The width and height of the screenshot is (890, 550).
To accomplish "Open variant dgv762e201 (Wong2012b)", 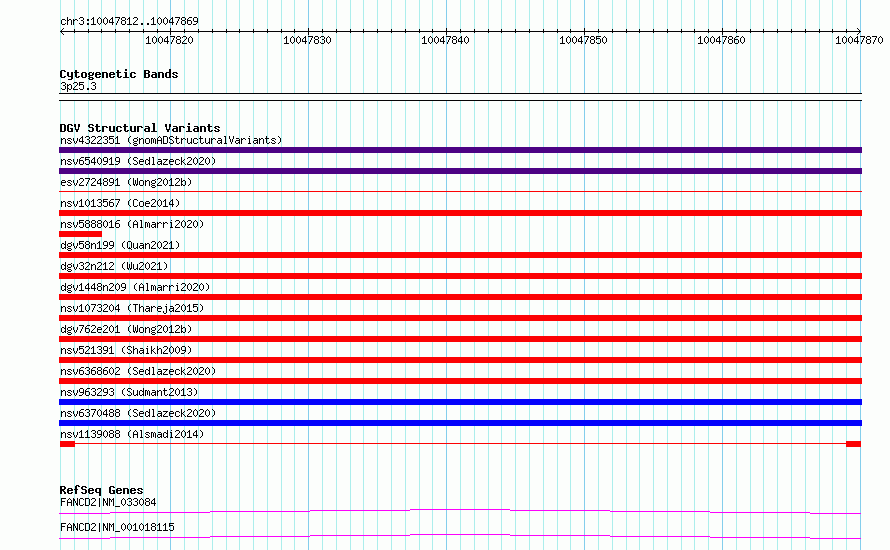I will [126, 329].
